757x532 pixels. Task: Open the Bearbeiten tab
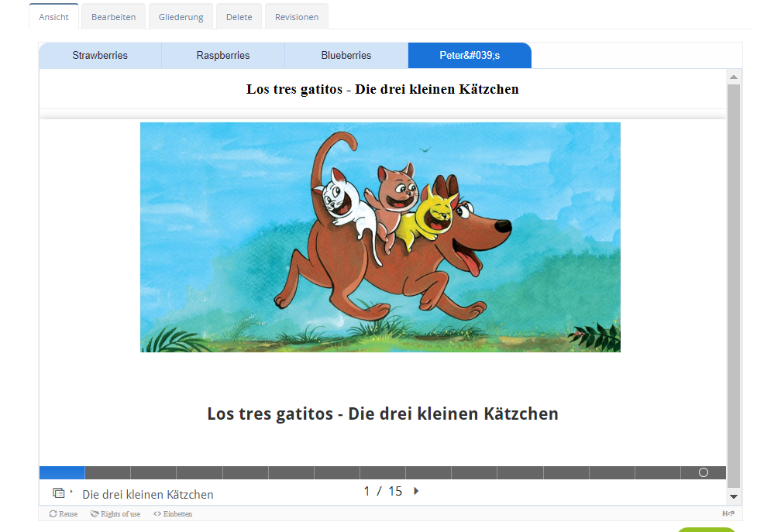pyautogui.click(x=113, y=17)
